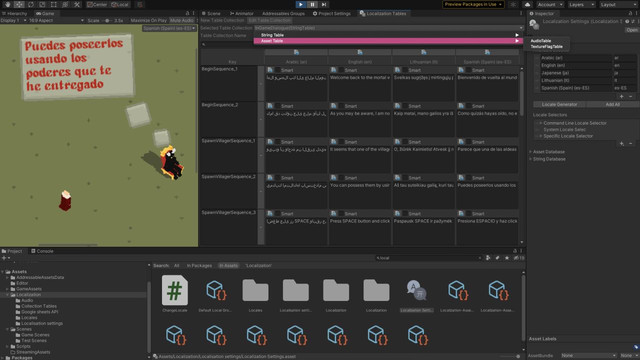Click the Pause button

click(312, 4)
